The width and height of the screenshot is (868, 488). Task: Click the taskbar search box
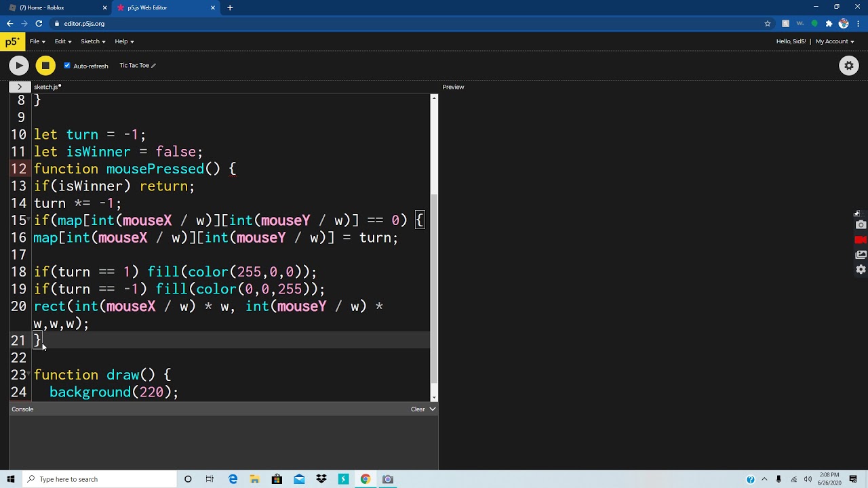(x=99, y=479)
